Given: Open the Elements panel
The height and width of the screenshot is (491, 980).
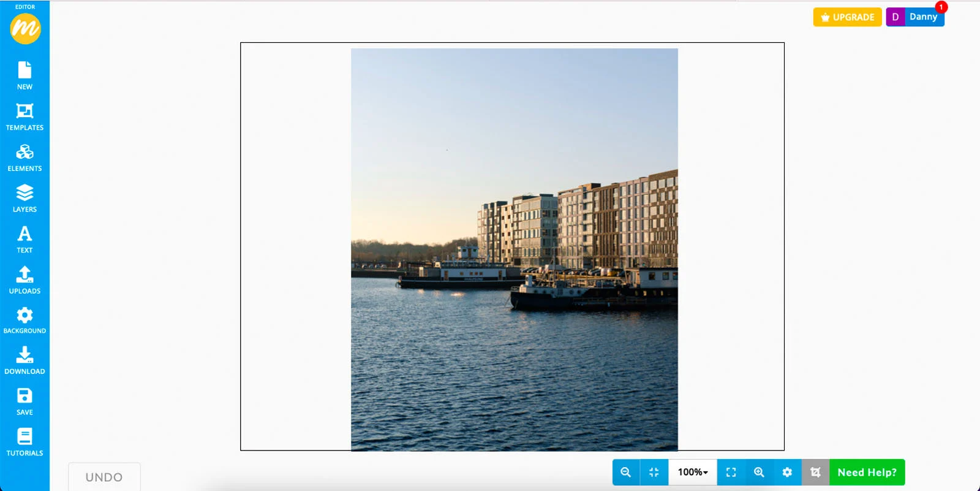Looking at the screenshot, I should [24, 158].
